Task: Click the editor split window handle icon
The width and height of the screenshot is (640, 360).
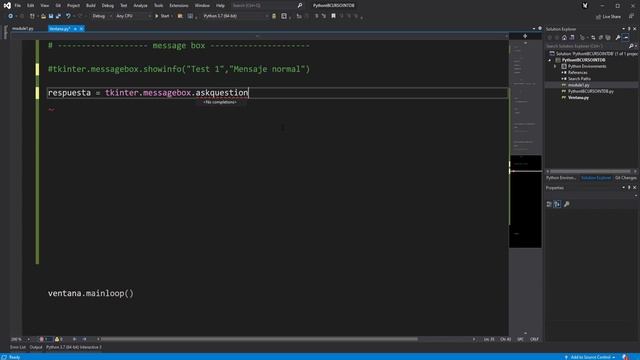Action: tap(525, 36)
